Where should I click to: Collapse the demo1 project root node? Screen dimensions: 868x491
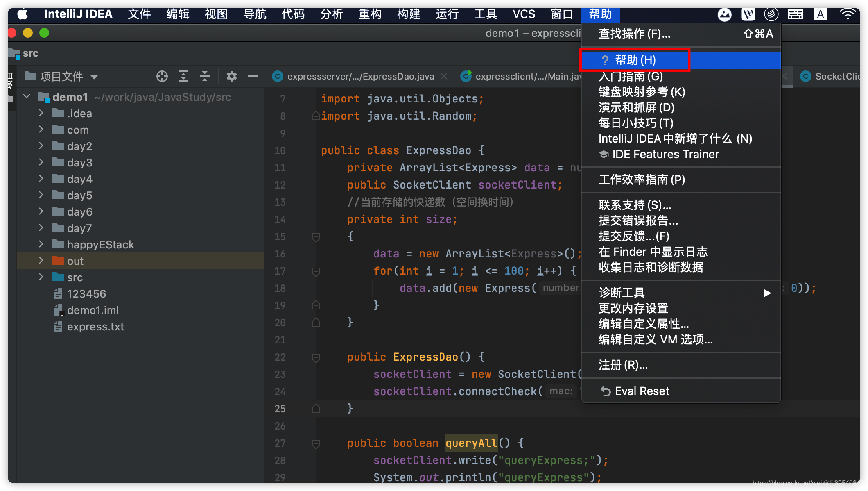click(x=27, y=96)
